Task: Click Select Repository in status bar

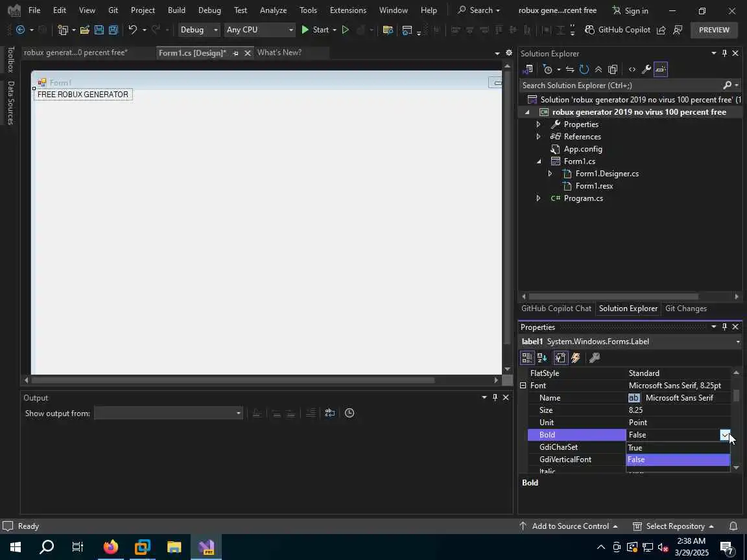Action: pos(673,526)
